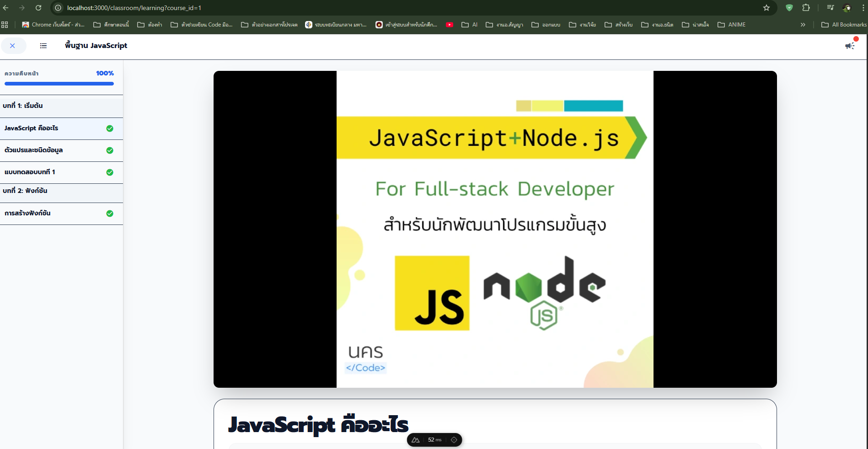
Task: Open the All Bookmarks folder
Action: tap(844, 25)
